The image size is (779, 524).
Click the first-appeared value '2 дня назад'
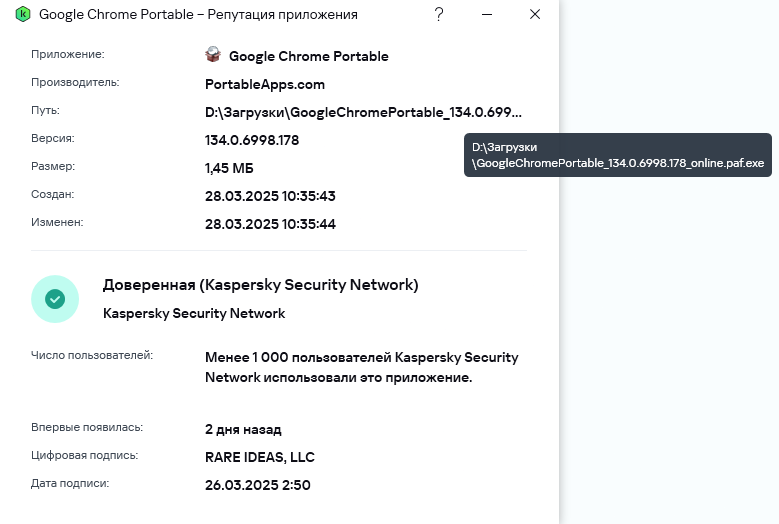click(x=243, y=429)
